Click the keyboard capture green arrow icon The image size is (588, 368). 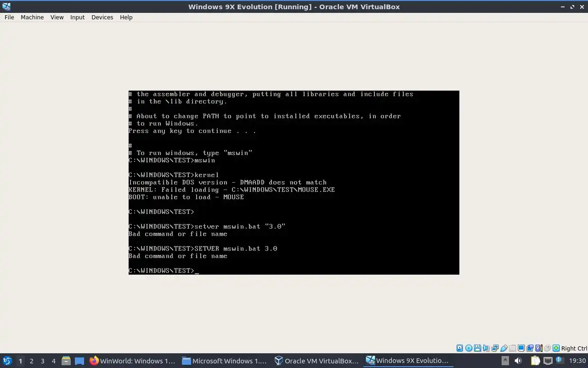[x=556, y=348]
